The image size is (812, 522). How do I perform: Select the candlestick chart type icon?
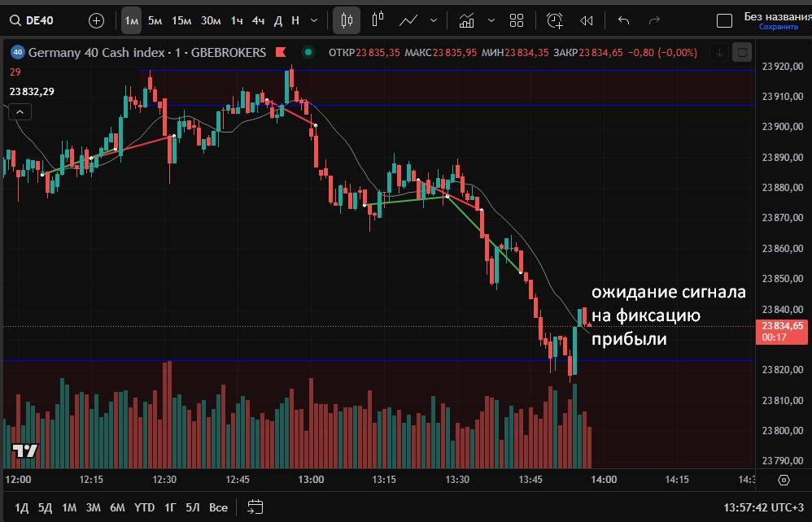[x=347, y=20]
